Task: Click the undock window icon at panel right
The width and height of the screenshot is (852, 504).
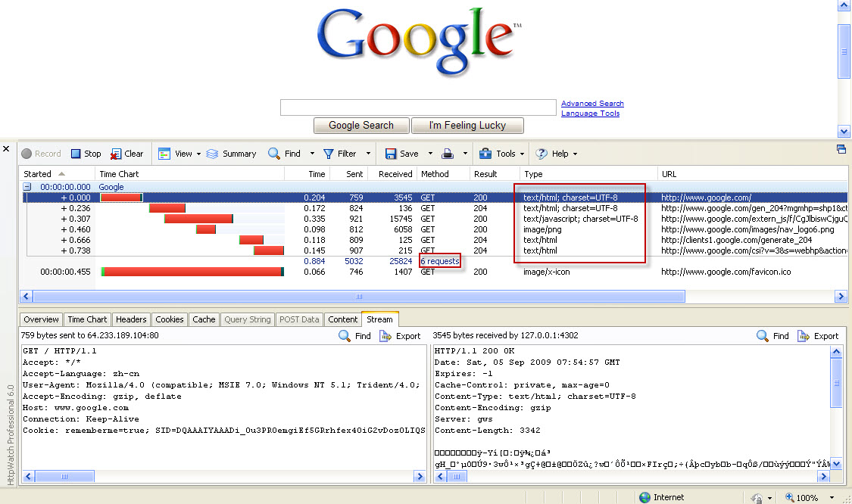Action: click(841, 149)
